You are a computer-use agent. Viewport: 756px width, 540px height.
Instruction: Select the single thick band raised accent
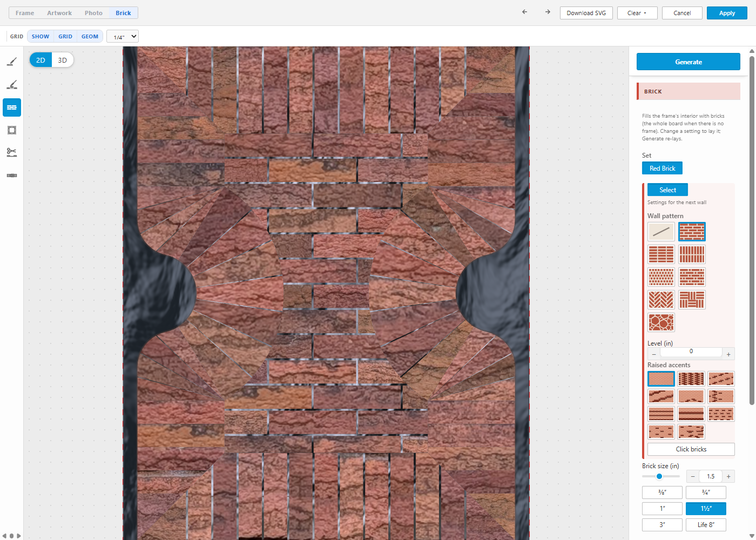[691, 414]
